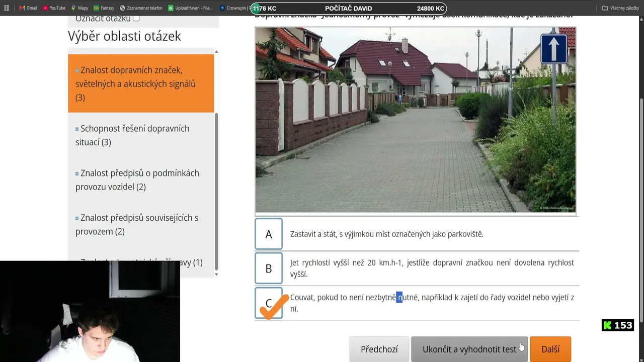This screenshot has width=644, height=362.
Task: Click the category list scroll-down arrow
Action: [x=216, y=274]
